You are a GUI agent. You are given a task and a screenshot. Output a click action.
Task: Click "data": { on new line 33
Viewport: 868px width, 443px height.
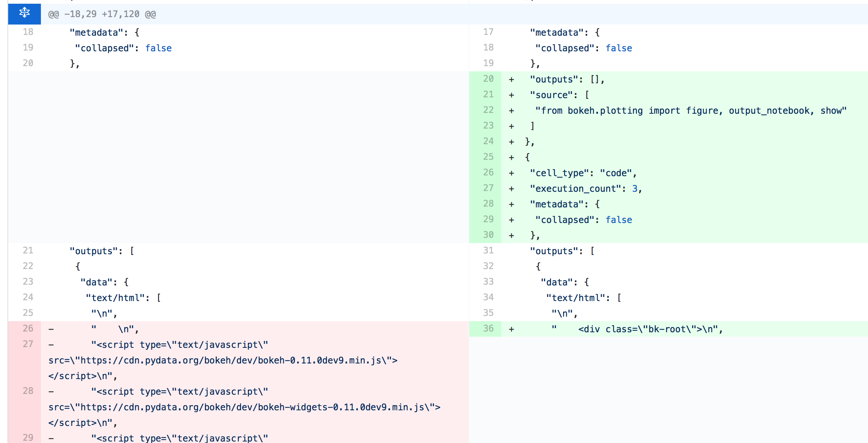point(565,282)
